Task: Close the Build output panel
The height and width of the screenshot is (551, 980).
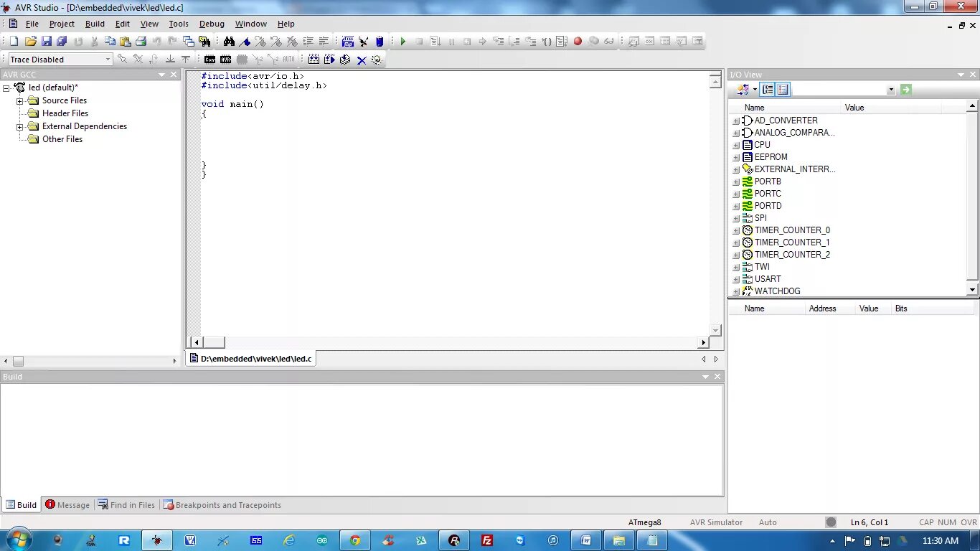Action: tap(717, 377)
